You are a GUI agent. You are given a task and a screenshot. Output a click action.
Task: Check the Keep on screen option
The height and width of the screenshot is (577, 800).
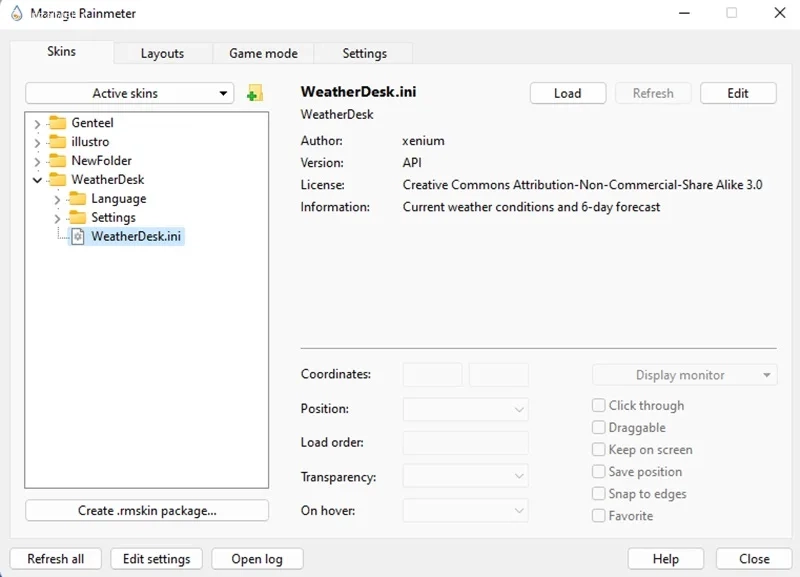click(599, 450)
